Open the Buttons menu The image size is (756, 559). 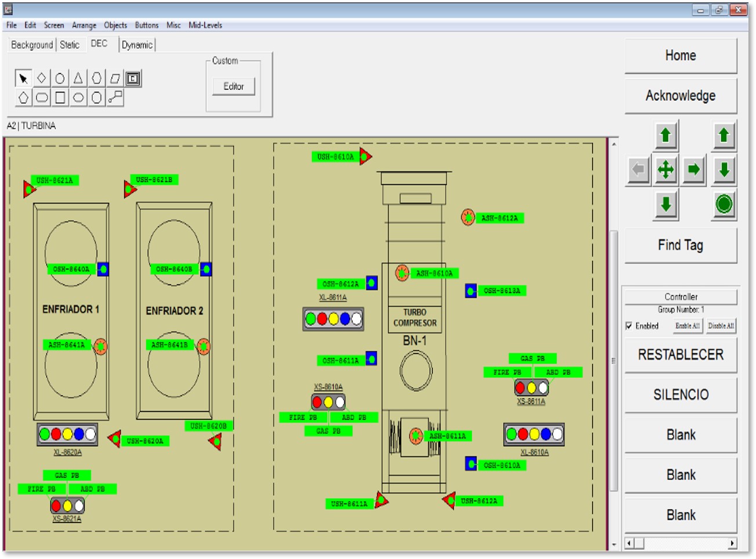(x=147, y=25)
